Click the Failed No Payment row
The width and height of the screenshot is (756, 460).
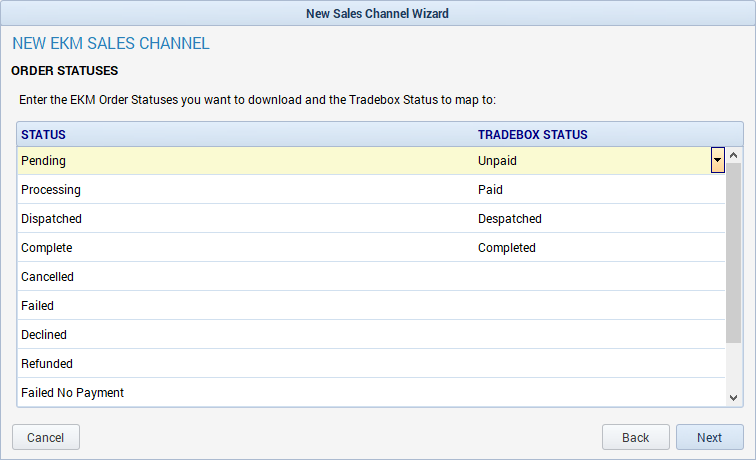(371, 392)
